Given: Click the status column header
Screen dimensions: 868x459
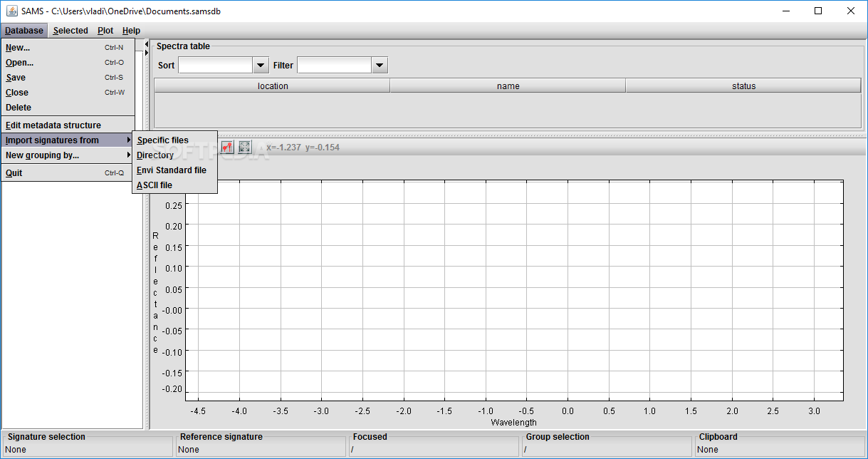Looking at the screenshot, I should click(x=743, y=86).
